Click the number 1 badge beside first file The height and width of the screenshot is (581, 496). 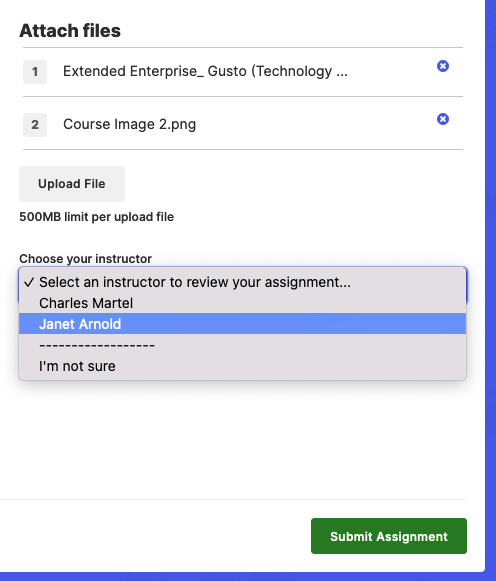[x=35, y=72]
